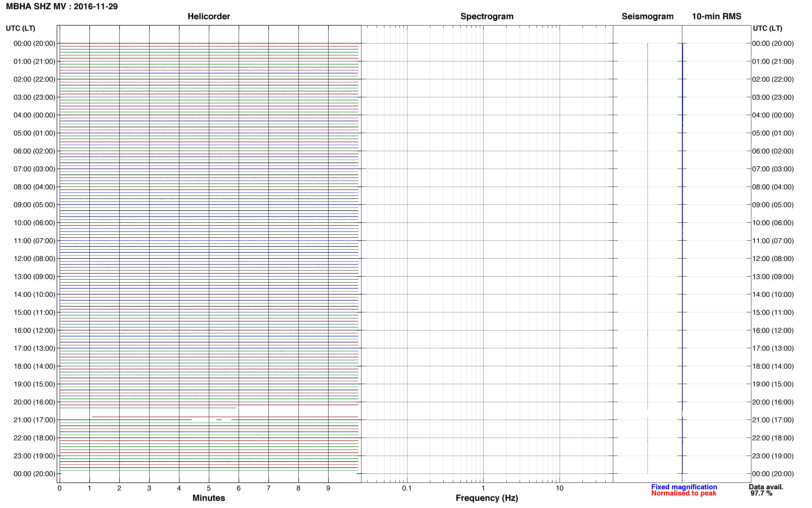812x508 pixels.
Task: Click the Data avail. label
Action: point(766,487)
